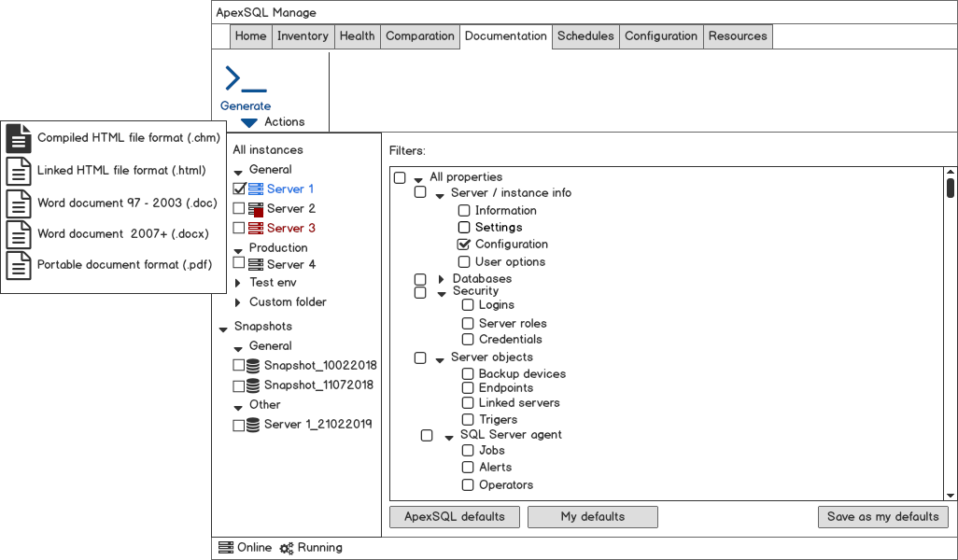Open the Inventory tab
This screenshot has height=560, width=958.
[x=303, y=36]
